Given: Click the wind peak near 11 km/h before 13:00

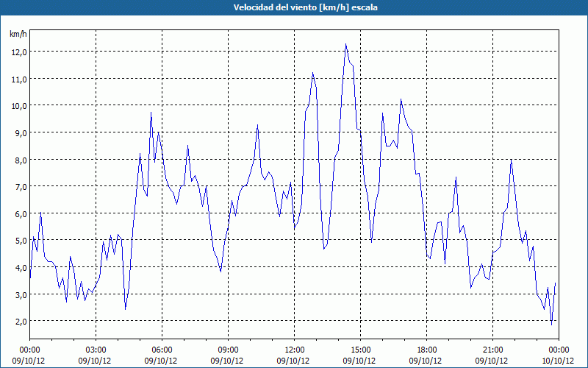Looking at the screenshot, I should [x=312, y=72].
